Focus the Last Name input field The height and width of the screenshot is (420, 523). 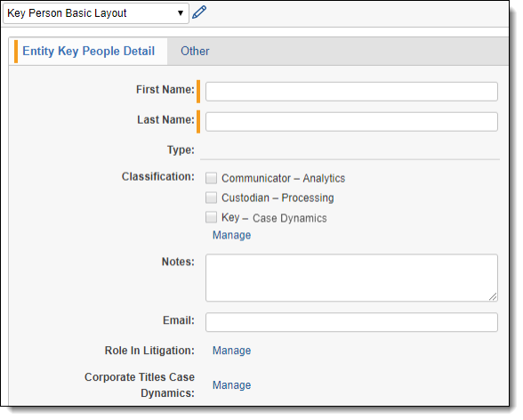tap(351, 121)
